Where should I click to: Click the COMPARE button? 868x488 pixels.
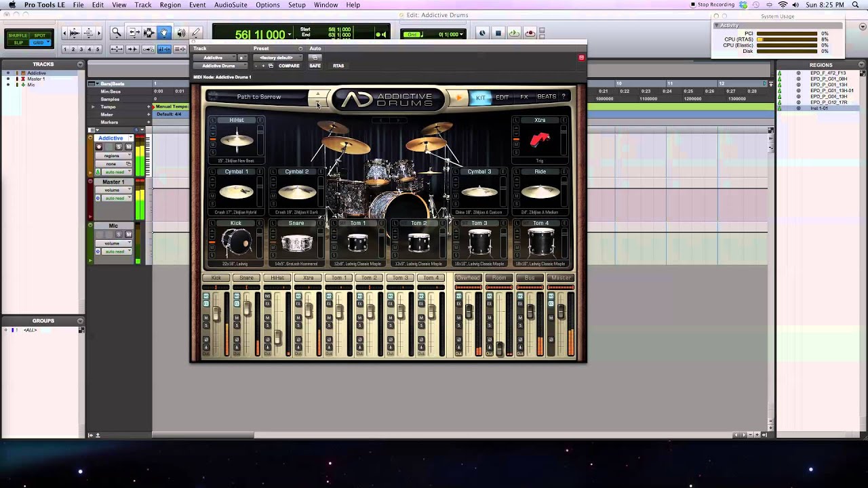(289, 66)
